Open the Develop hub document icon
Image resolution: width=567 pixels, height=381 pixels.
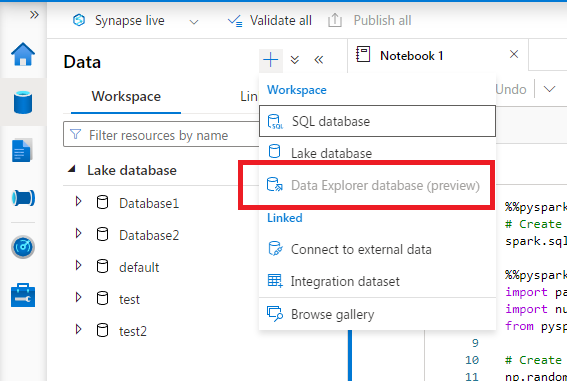click(22, 150)
